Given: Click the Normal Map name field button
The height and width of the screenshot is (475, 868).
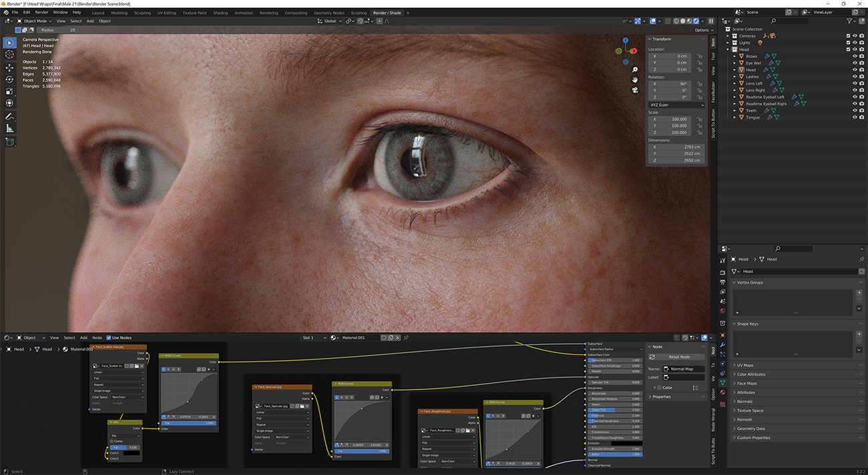Looking at the screenshot, I should click(684, 369).
